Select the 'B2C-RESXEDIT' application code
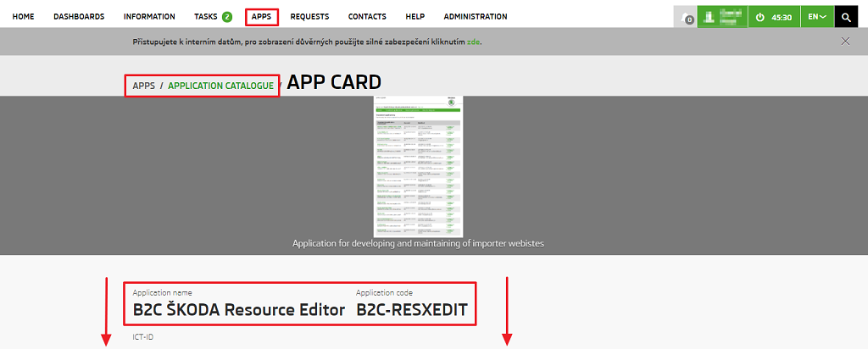Screen dimensions: 868x349 click(412, 310)
